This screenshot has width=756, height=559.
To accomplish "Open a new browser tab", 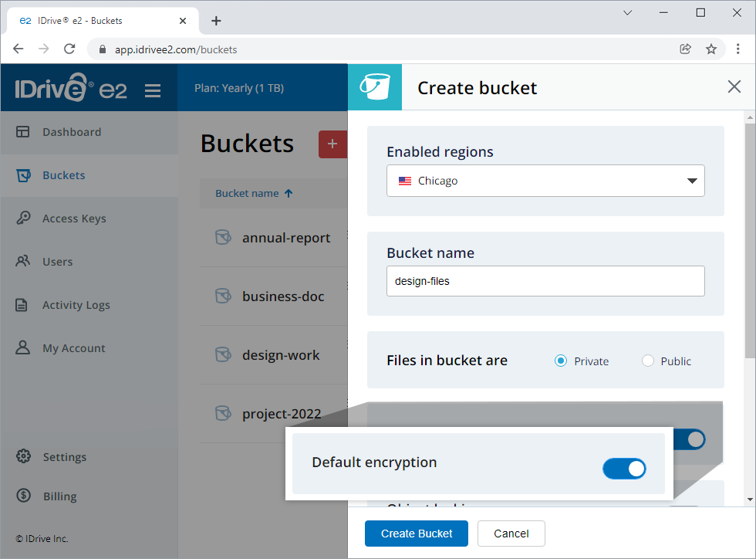I will [x=216, y=21].
